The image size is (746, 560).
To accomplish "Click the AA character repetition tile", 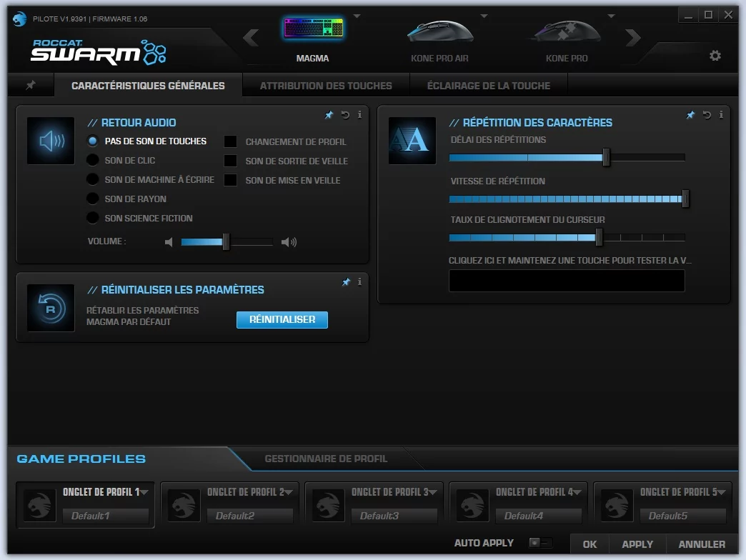I will pyautogui.click(x=412, y=141).
